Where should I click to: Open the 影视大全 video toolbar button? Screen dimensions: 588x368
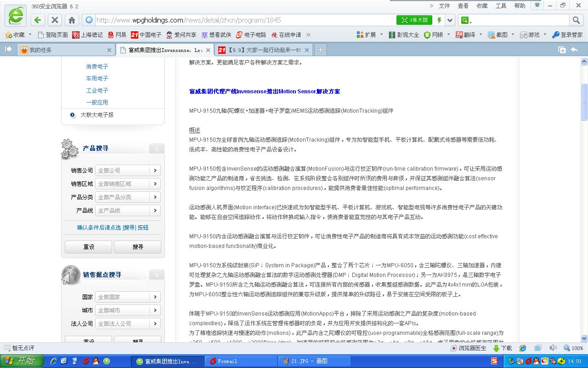[404, 34]
